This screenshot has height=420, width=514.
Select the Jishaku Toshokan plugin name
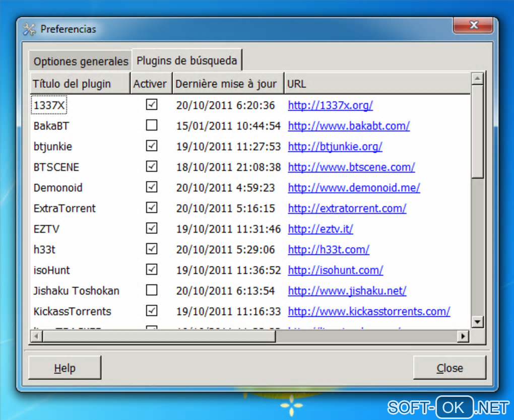(77, 291)
